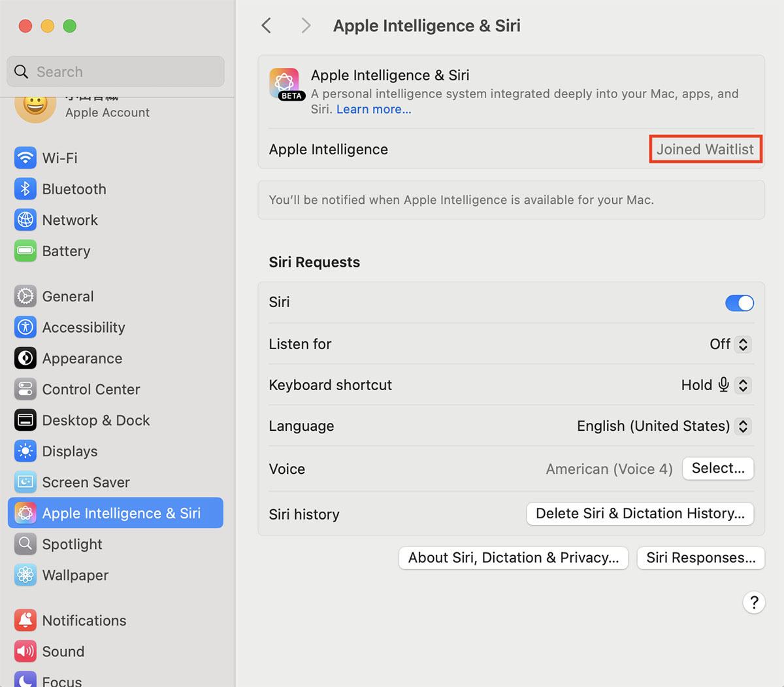Image resolution: width=784 pixels, height=687 pixels.
Task: Turn off the Siri toggle switch
Action: [740, 303]
